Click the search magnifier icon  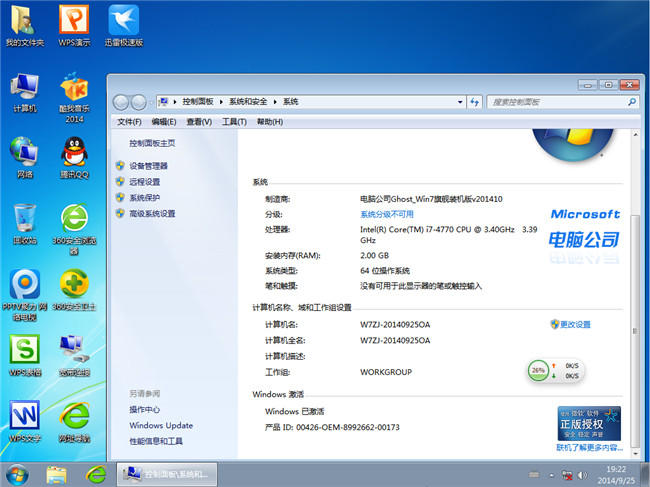pyautogui.click(x=632, y=102)
